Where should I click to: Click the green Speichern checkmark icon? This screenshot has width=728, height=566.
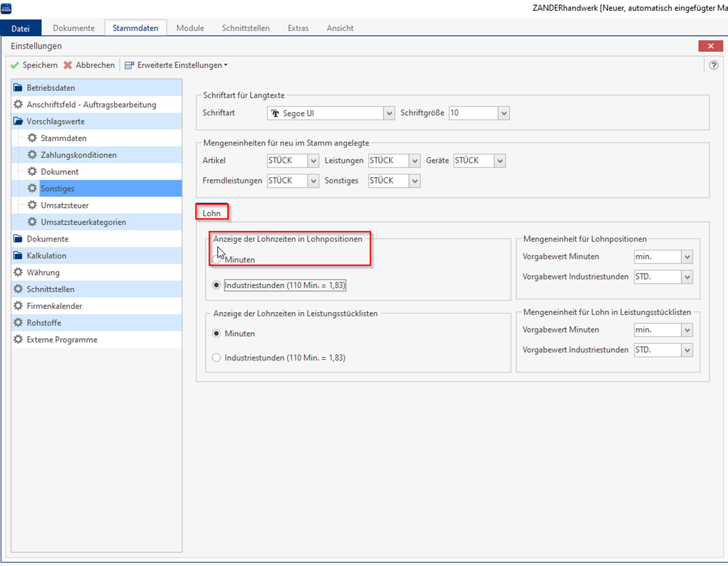click(x=15, y=65)
